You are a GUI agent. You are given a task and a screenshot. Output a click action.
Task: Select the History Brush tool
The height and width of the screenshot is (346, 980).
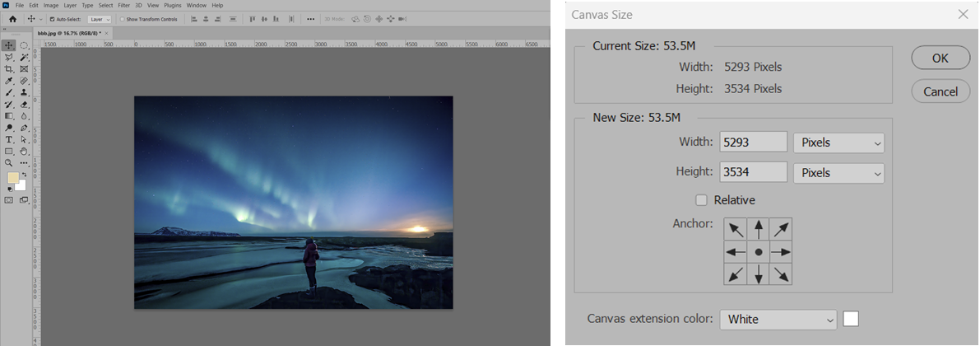[9, 105]
